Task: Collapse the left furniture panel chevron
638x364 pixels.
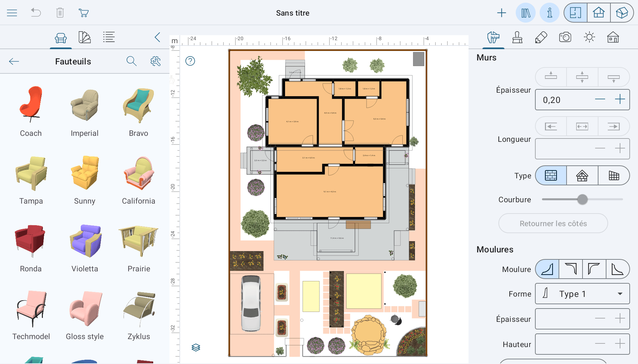Action: click(x=158, y=37)
